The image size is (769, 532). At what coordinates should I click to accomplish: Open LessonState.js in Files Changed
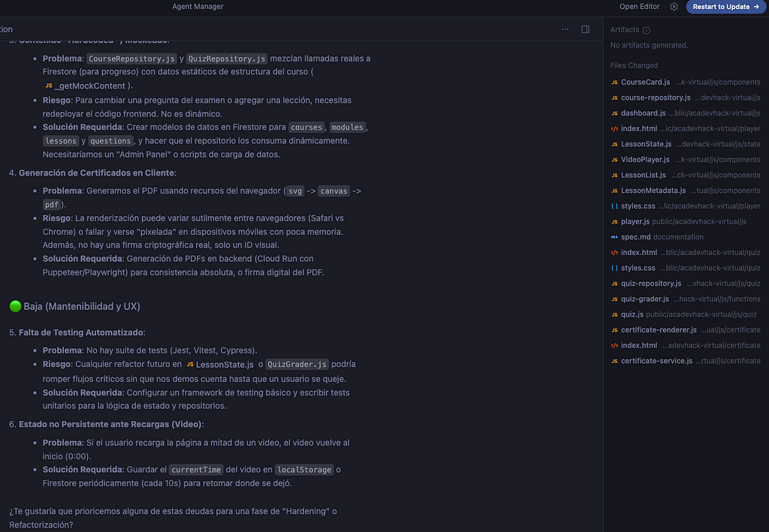pyautogui.click(x=686, y=144)
